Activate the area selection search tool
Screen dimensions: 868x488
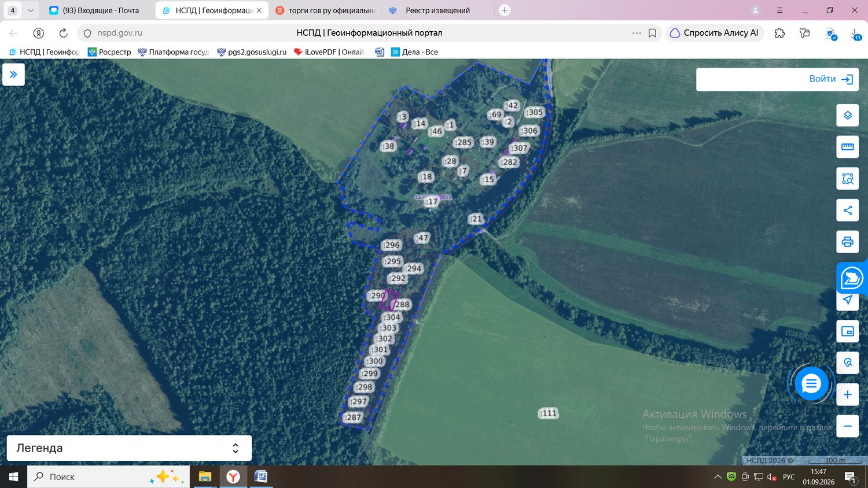pyautogui.click(x=847, y=179)
